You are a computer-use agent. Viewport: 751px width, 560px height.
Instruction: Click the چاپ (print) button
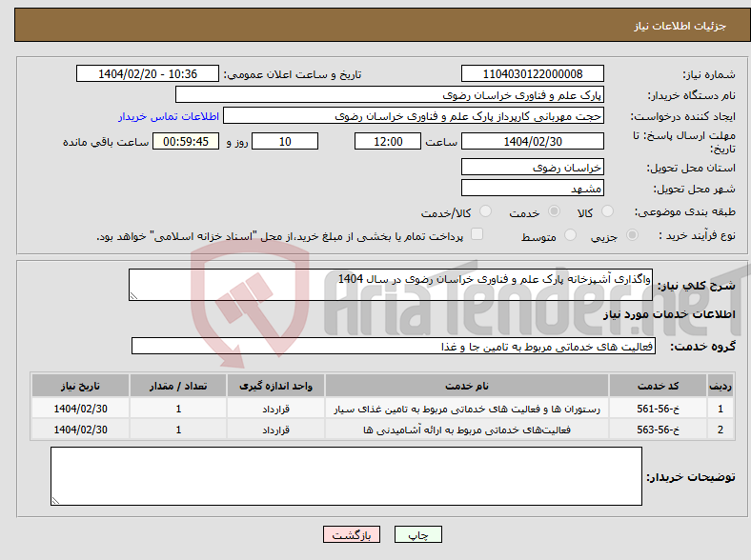pyautogui.click(x=417, y=534)
